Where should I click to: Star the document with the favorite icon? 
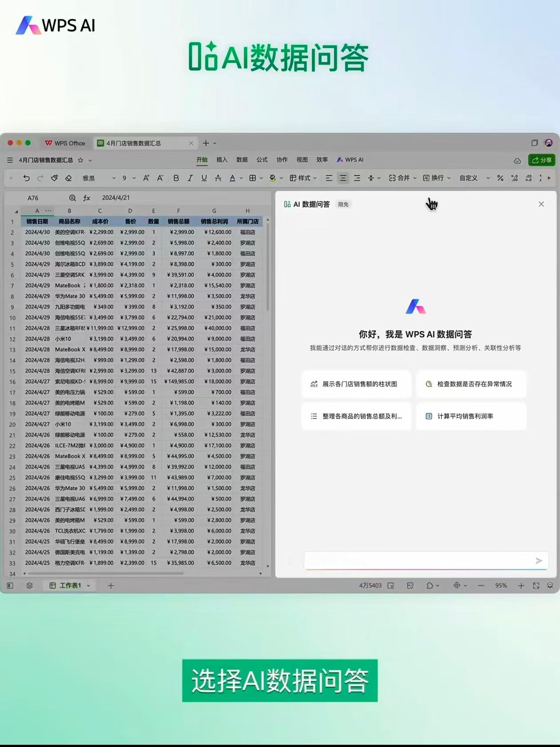tap(80, 160)
